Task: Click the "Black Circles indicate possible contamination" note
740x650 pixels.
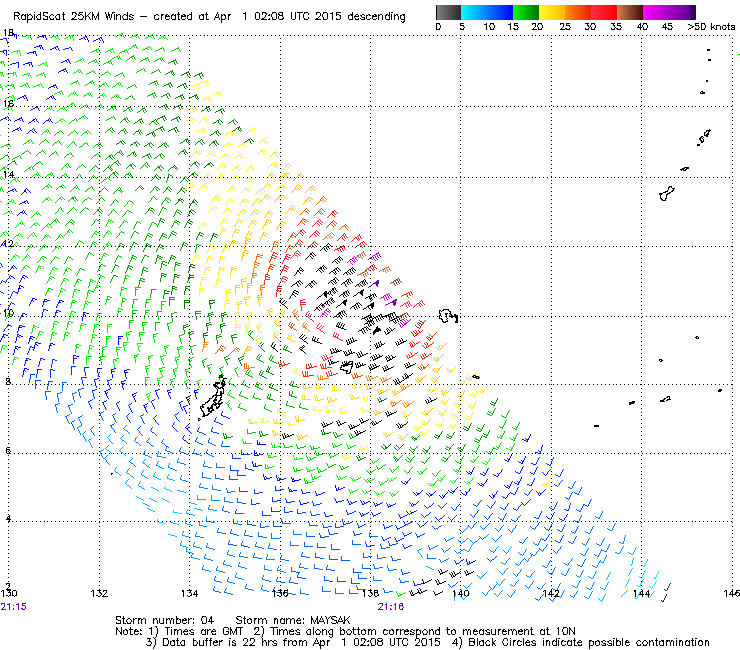Action: pyautogui.click(x=589, y=642)
